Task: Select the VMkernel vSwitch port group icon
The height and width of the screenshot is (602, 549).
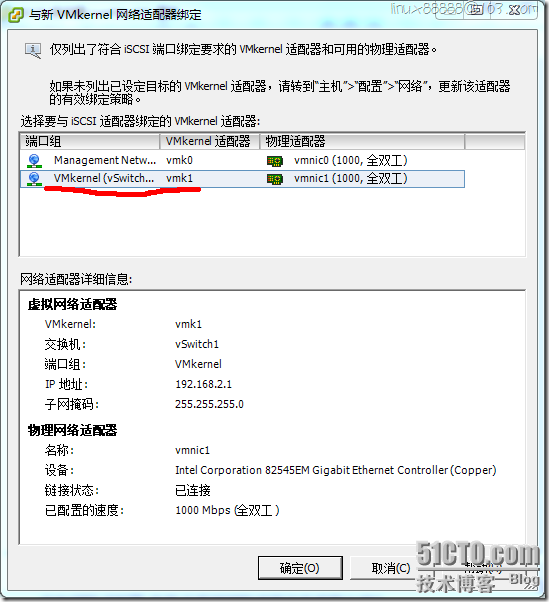Action: click(34, 179)
